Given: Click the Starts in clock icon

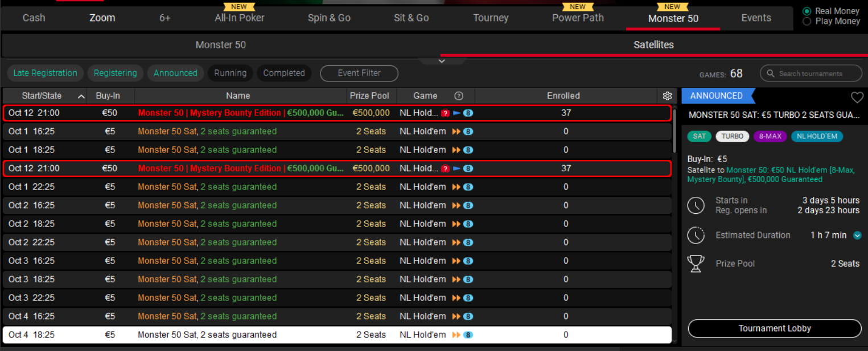Looking at the screenshot, I should pyautogui.click(x=696, y=205).
